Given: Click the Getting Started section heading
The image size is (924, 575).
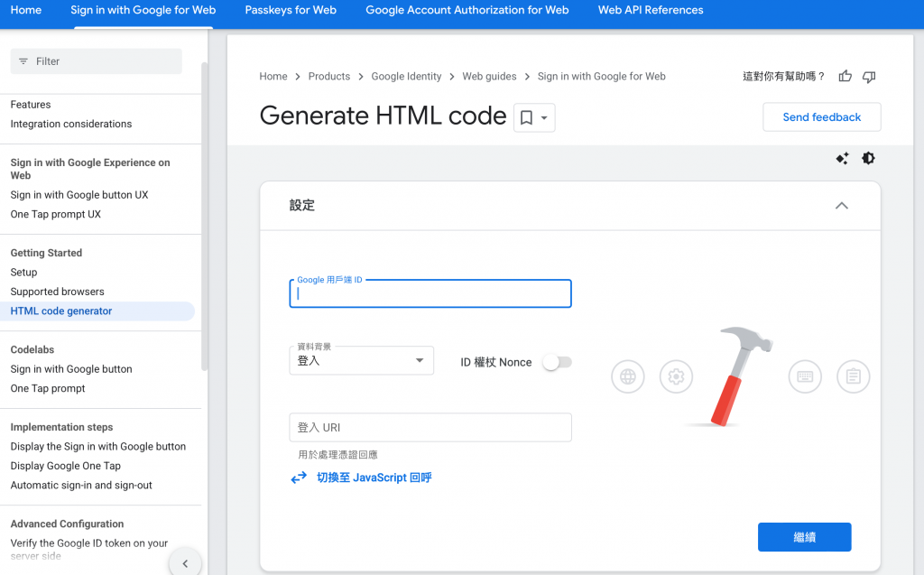Looking at the screenshot, I should pyautogui.click(x=46, y=253).
